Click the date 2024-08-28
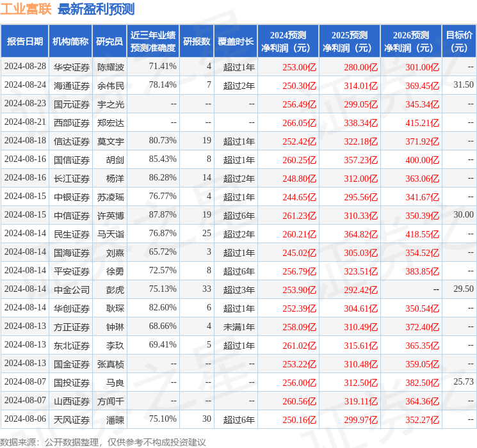 tap(25, 66)
